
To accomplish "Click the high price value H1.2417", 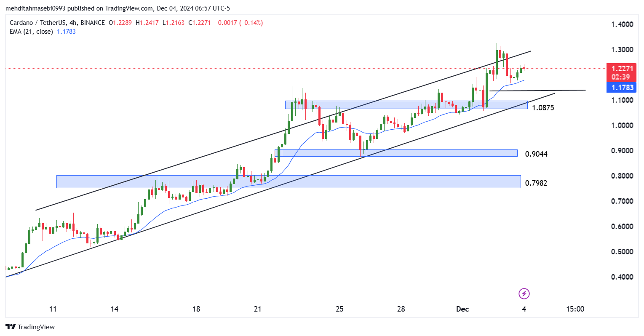I will 147,23.
